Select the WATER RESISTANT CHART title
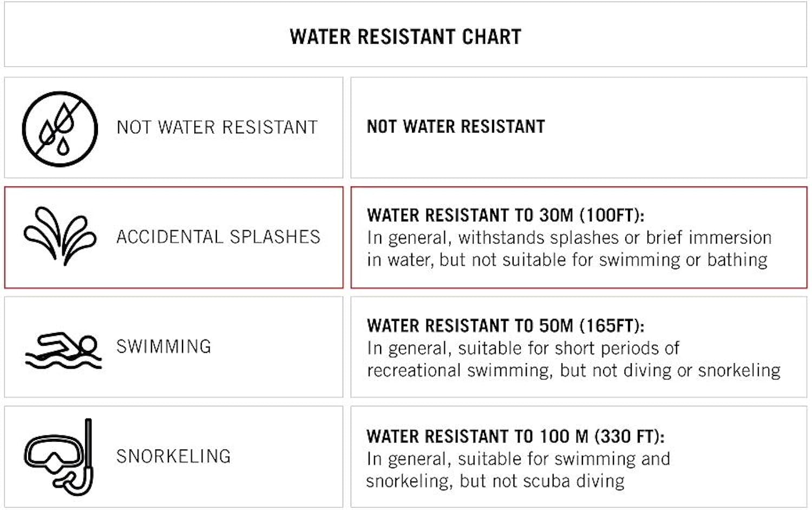 pos(405,37)
